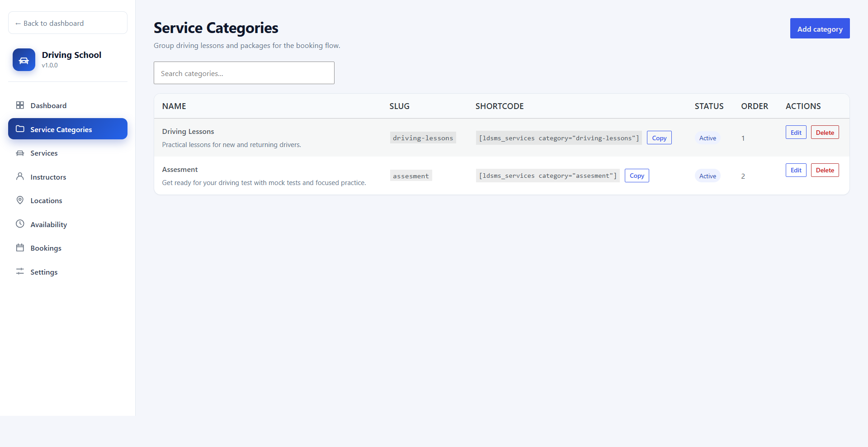868x447 pixels.
Task: Click the ORDER column header
Action: pos(755,106)
